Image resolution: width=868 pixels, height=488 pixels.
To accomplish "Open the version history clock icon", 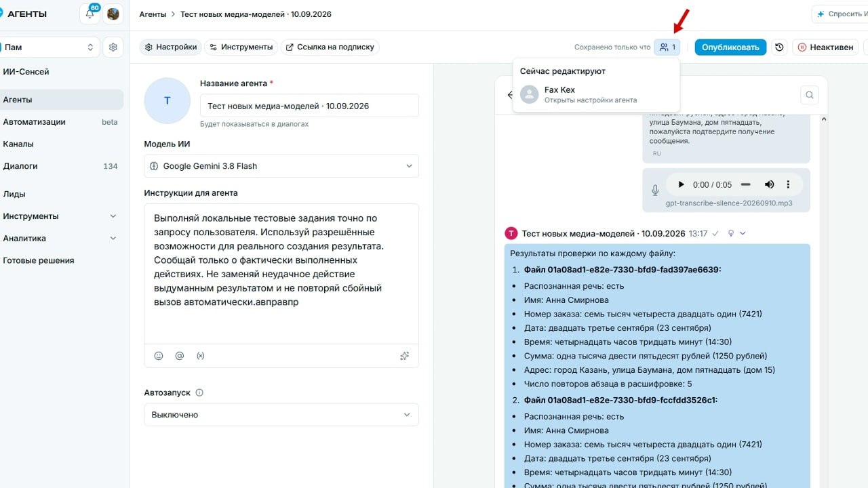I will tap(780, 47).
